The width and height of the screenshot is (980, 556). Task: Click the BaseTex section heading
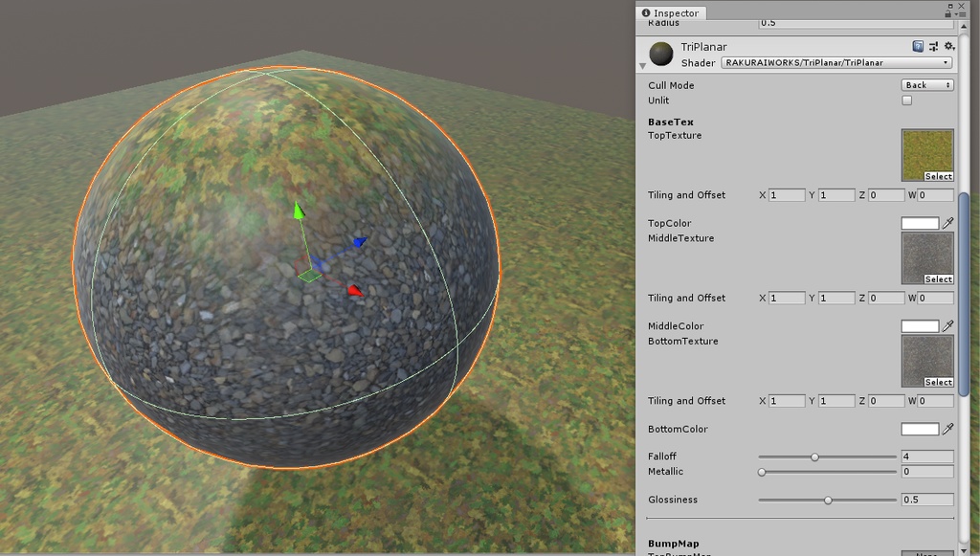(x=671, y=122)
